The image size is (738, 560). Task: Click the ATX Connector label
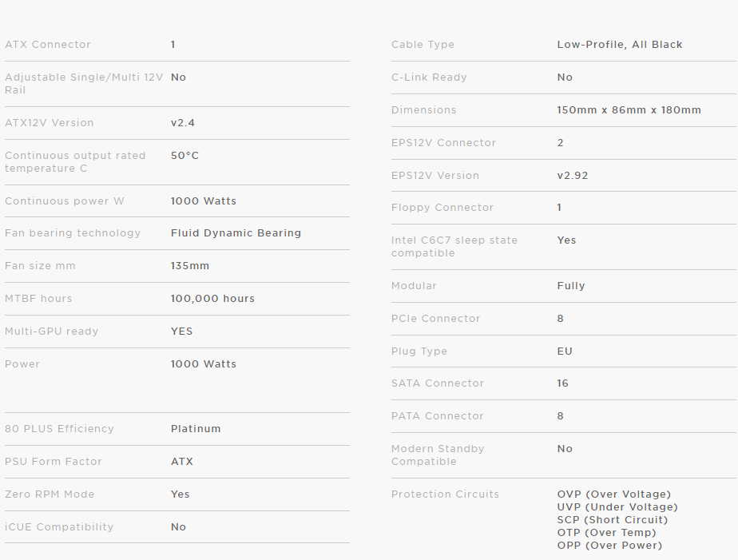48,45
